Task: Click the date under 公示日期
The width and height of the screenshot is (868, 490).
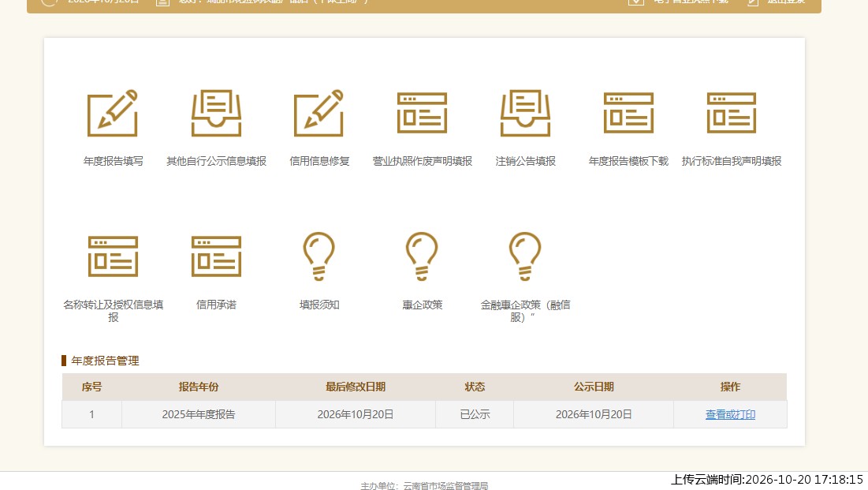Action: [594, 414]
